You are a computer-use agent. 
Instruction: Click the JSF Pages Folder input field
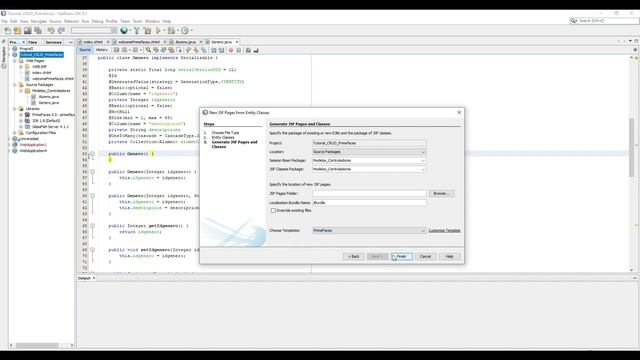tap(369, 193)
